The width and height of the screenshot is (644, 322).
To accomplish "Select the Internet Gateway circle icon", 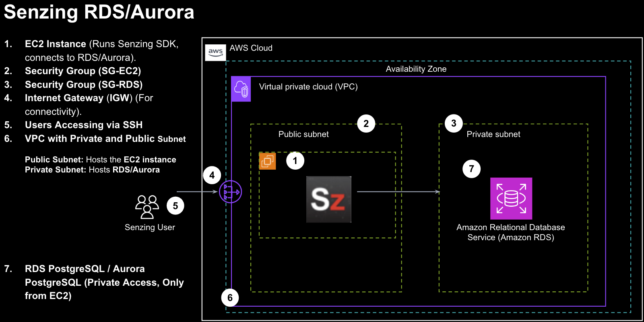I will 230,192.
